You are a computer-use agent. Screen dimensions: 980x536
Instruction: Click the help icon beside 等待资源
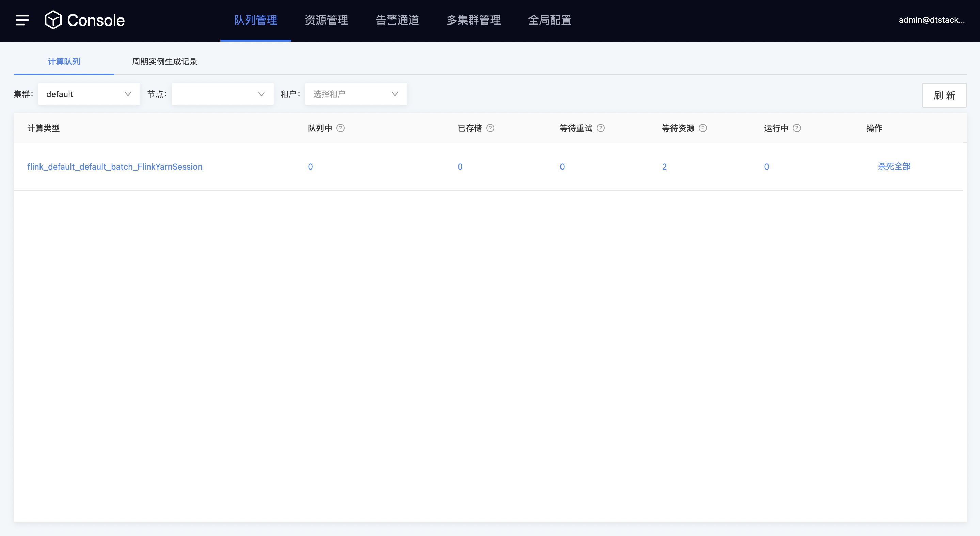[703, 128]
